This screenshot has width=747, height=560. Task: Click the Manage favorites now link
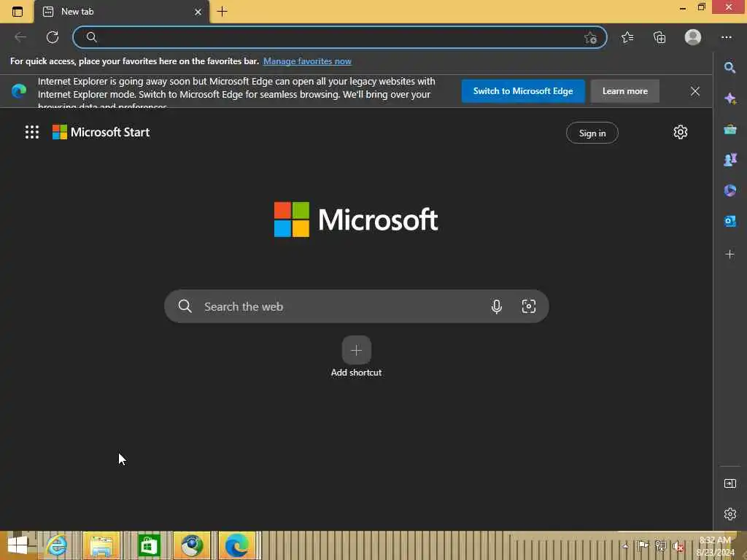pyautogui.click(x=307, y=61)
